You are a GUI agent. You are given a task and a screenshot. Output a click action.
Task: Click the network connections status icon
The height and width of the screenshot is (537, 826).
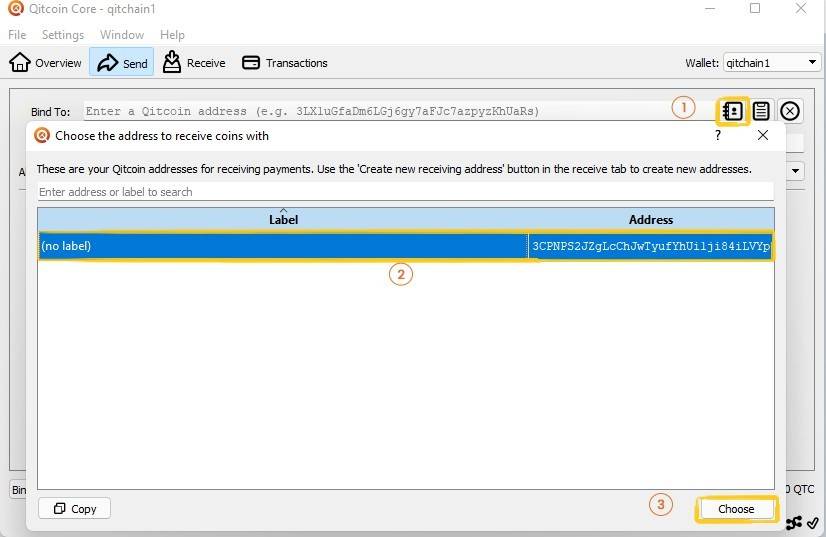click(x=794, y=523)
